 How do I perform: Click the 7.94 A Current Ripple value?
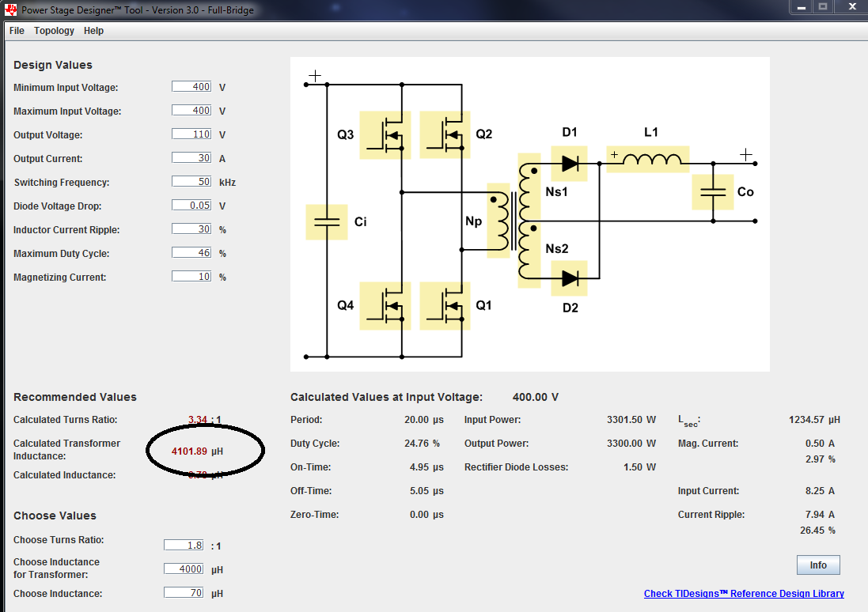[x=820, y=515]
